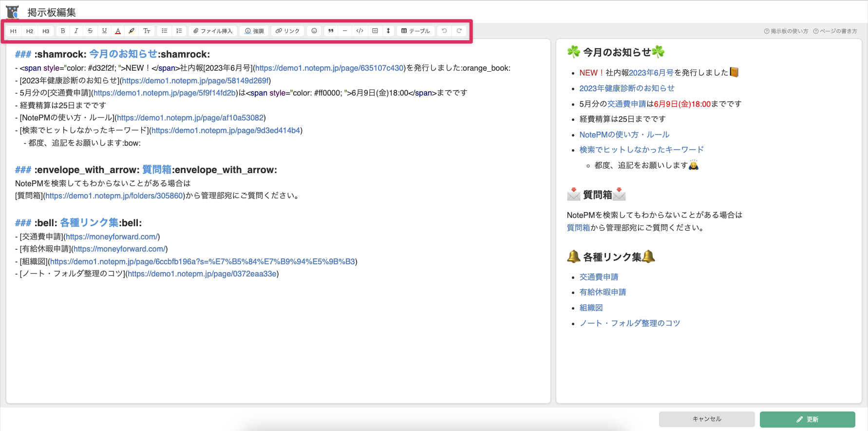
Task: Open the emoji picker
Action: (x=314, y=31)
